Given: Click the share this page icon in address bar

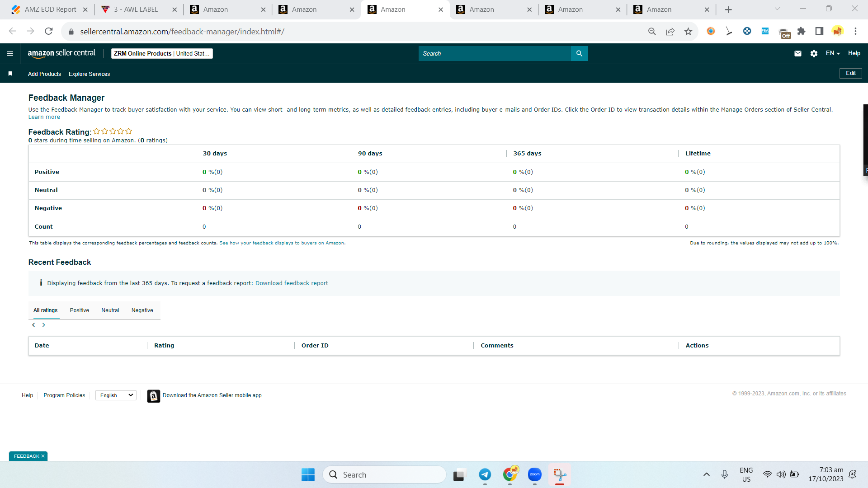Looking at the screenshot, I should click(670, 31).
